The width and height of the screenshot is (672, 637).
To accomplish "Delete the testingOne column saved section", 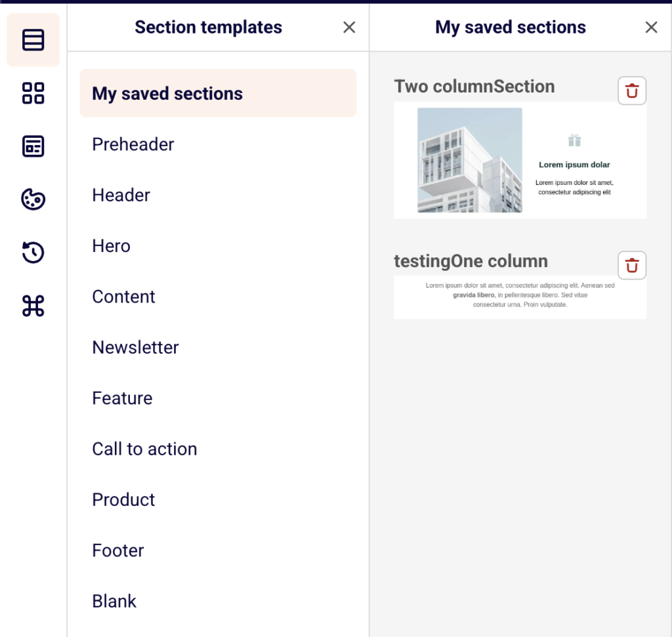I will click(632, 265).
